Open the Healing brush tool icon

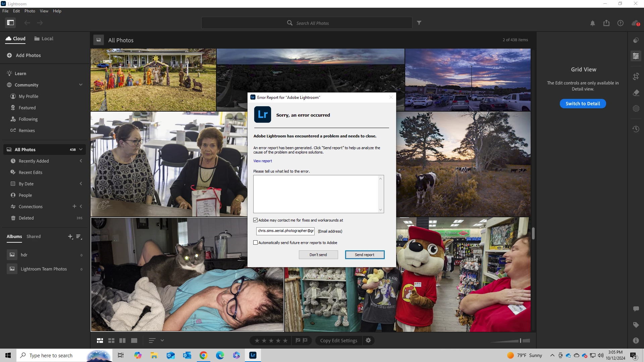tap(636, 93)
